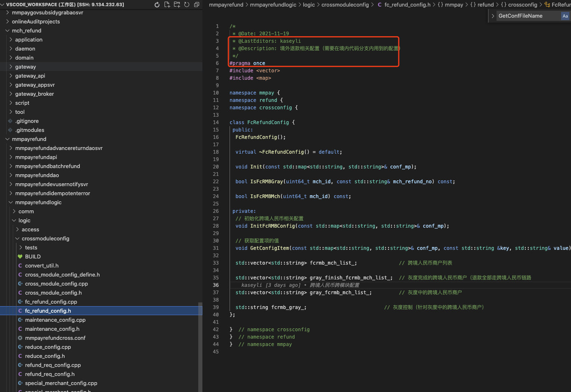Expand gateway_appsvr folder

pos(11,85)
